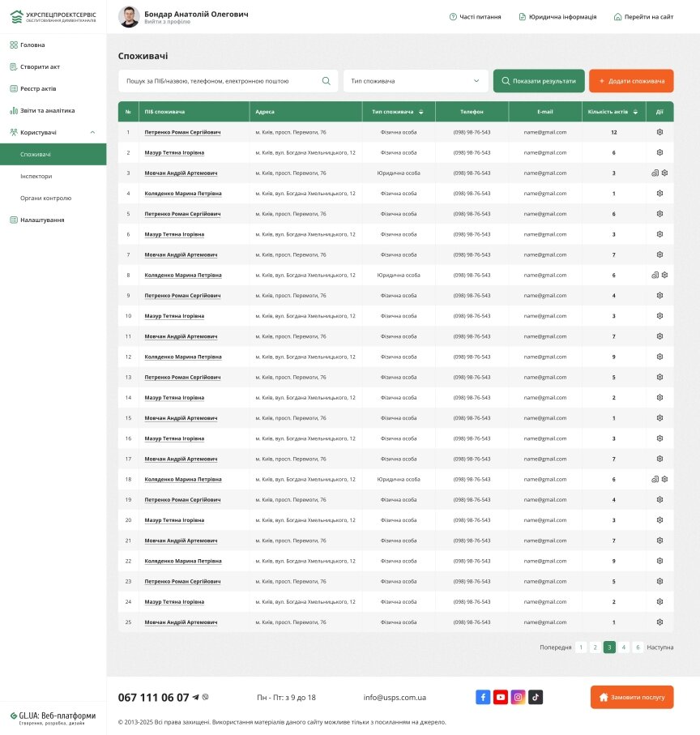Viewport: 700px width, 735px height.
Task: Click Вийти з профілю link
Action: (x=167, y=22)
